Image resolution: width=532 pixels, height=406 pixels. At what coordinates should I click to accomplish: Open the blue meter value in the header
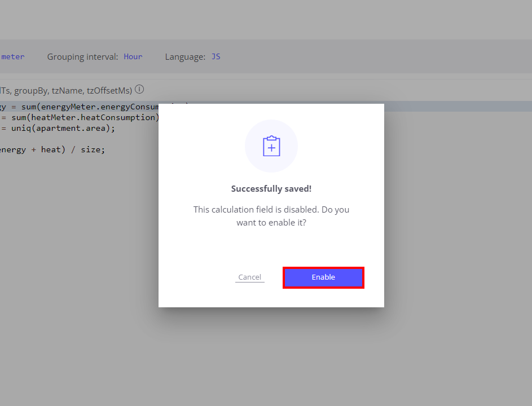12,56
